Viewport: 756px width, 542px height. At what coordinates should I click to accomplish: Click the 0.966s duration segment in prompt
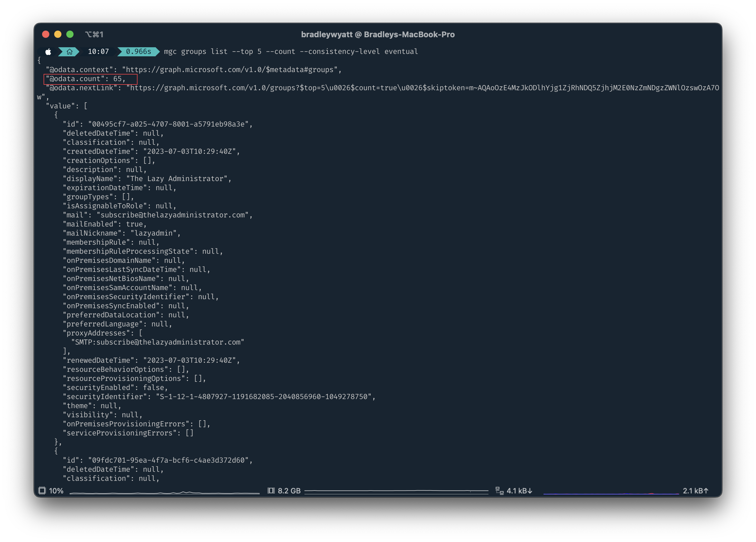[x=138, y=52]
